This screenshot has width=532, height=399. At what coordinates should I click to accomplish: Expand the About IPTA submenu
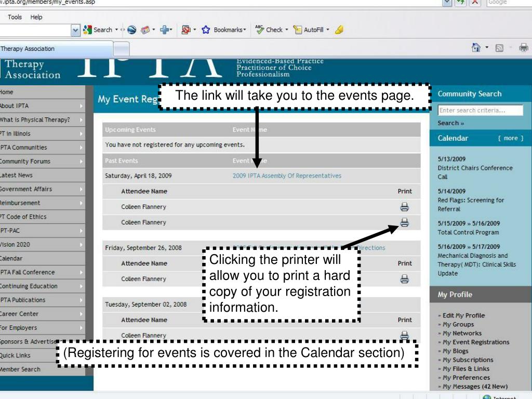(x=81, y=106)
